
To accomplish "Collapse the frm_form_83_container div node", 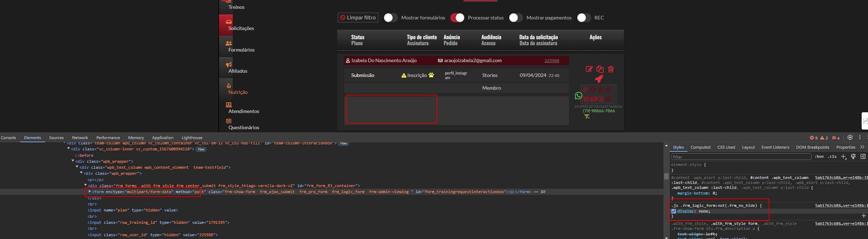I will [x=85, y=185].
